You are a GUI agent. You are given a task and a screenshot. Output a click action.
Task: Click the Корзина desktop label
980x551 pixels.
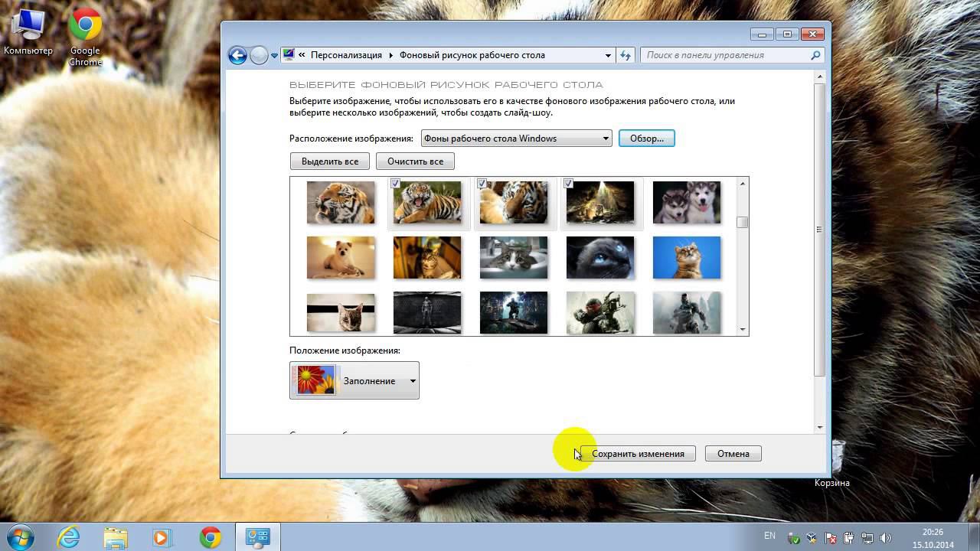pos(832,483)
